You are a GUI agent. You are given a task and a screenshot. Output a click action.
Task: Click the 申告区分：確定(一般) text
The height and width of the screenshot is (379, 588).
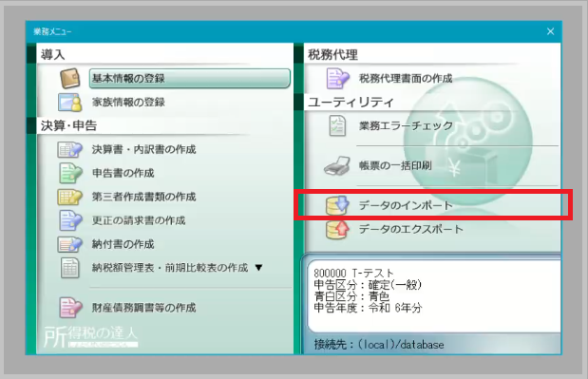368,285
